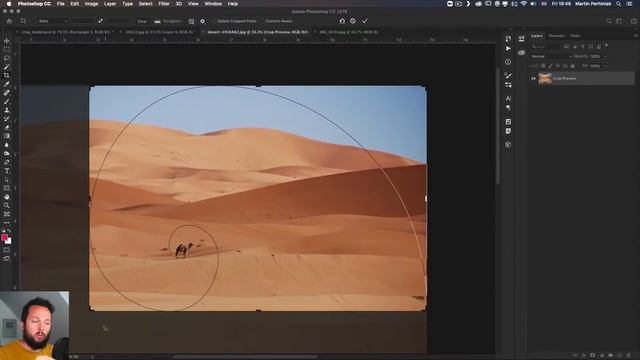Swap width and height crop values
This screenshot has width=640, height=360.
click(100, 21)
